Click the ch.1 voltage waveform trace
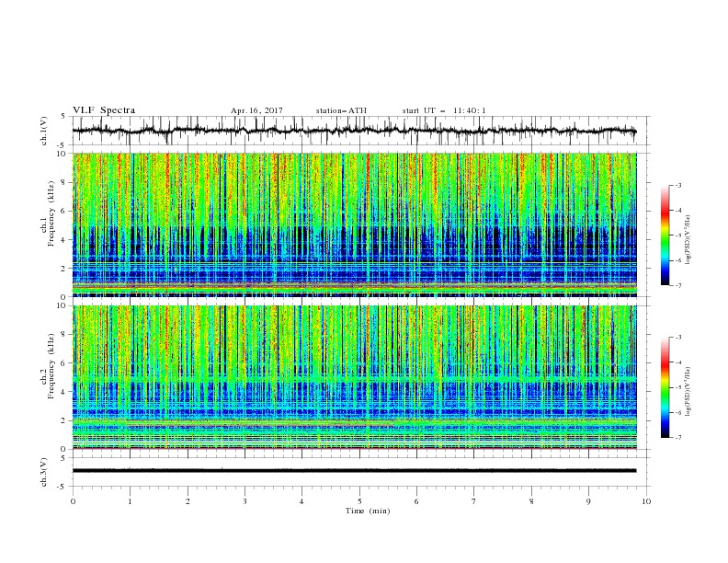The width and height of the screenshot is (728, 563). point(355,131)
